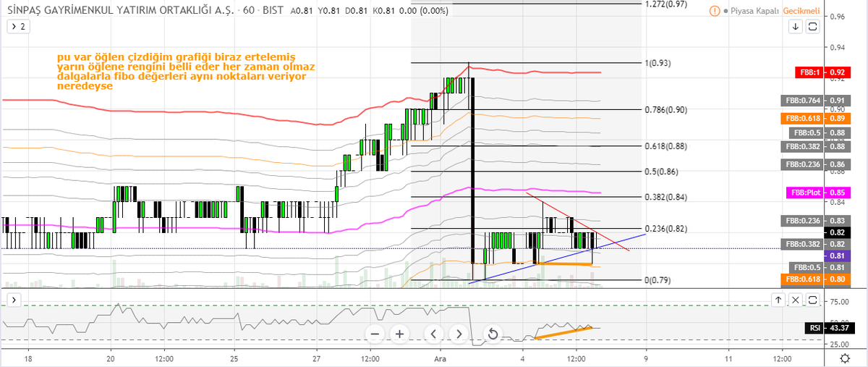
Task: Select Fibonacci level 1(0.93) label
Action: pyautogui.click(x=658, y=63)
